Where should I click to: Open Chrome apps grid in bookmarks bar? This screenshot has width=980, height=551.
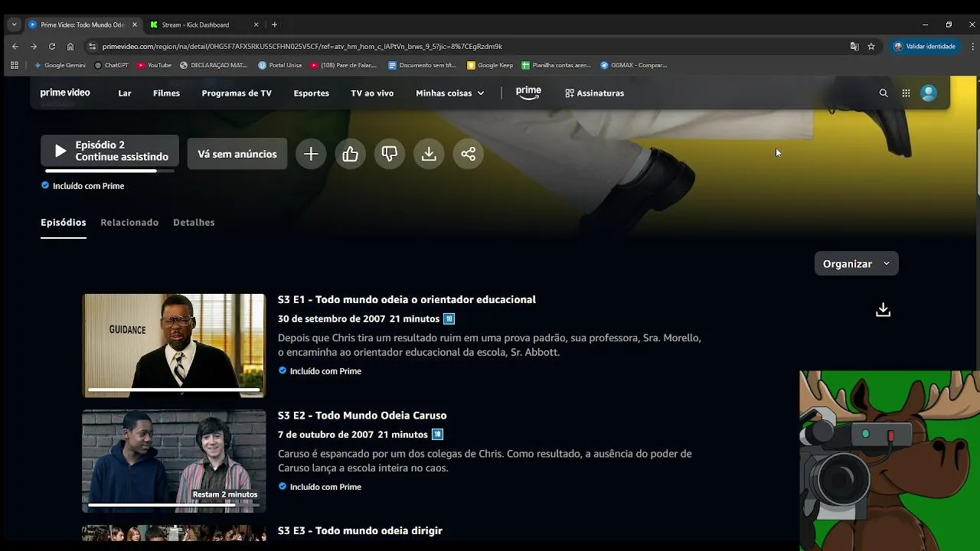[x=14, y=65]
